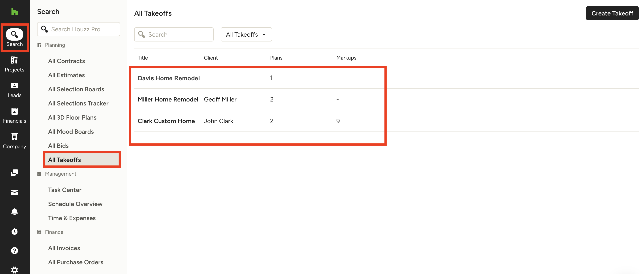Open the Clark Custom Home takeoff
Screen dimensions: 644x274
coord(166,121)
